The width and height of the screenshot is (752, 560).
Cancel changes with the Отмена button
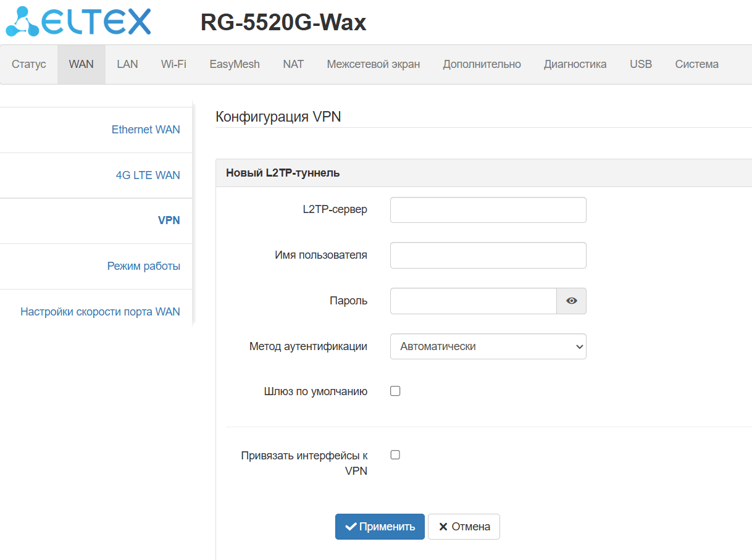tap(464, 527)
